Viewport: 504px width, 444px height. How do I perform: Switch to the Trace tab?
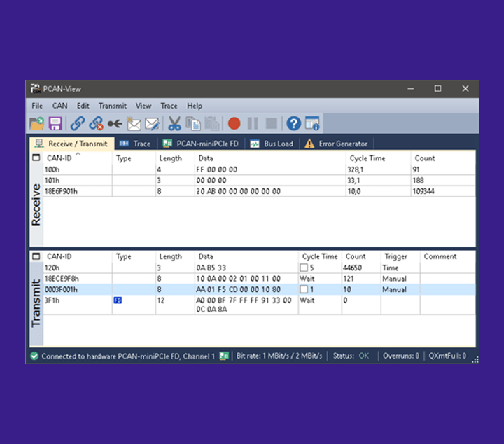click(135, 144)
